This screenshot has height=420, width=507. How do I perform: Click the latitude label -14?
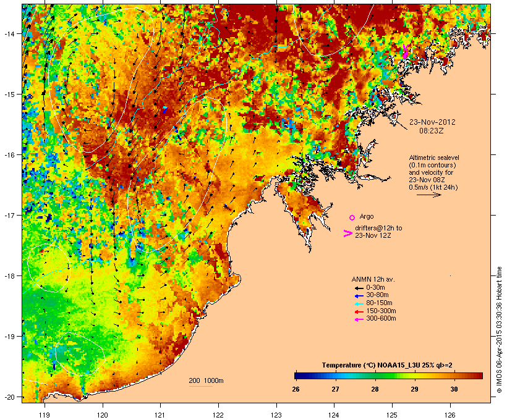tap(9, 33)
